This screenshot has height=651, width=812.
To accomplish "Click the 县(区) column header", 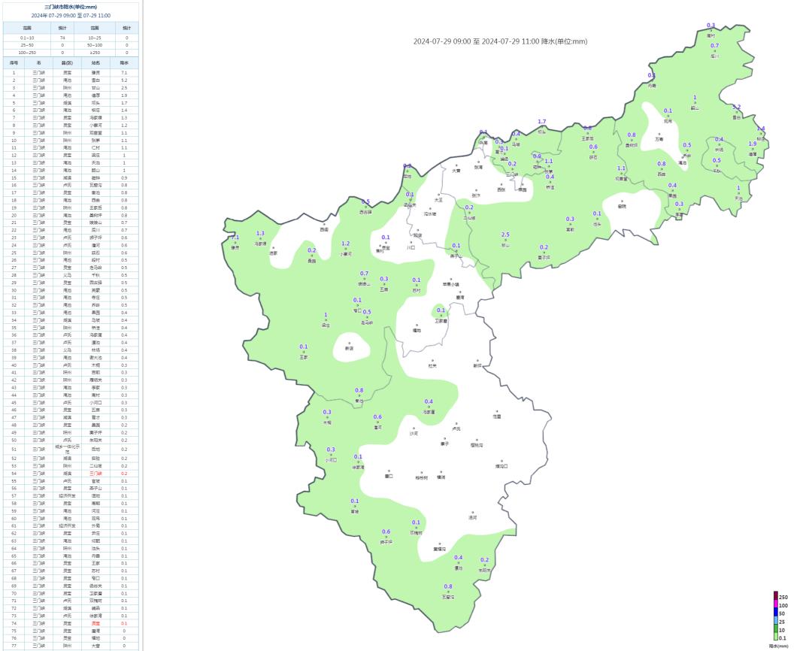I will point(67,63).
